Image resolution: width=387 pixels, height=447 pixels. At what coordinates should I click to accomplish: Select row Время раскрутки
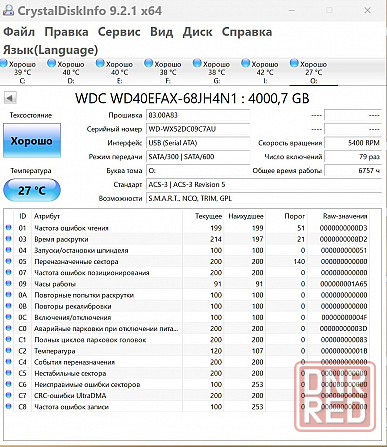(187, 239)
